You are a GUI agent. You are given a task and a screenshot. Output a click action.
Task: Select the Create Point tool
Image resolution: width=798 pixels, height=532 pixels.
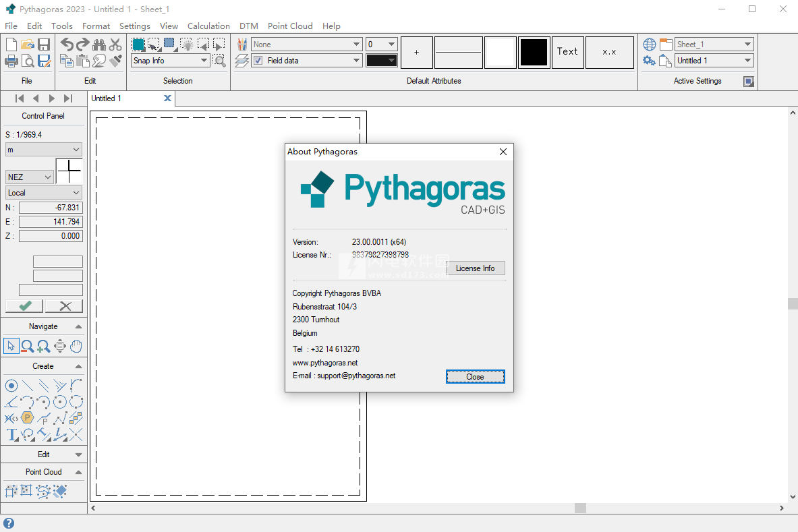point(11,386)
